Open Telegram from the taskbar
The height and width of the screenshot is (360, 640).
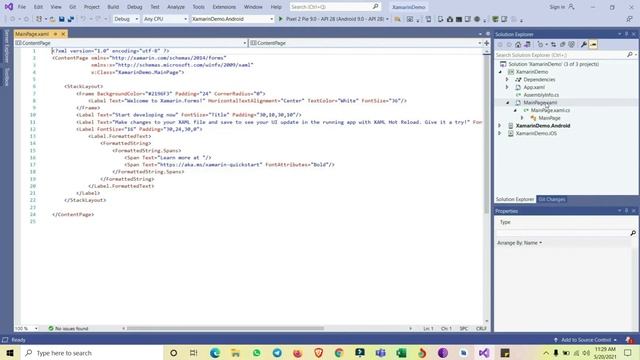tap(277, 353)
